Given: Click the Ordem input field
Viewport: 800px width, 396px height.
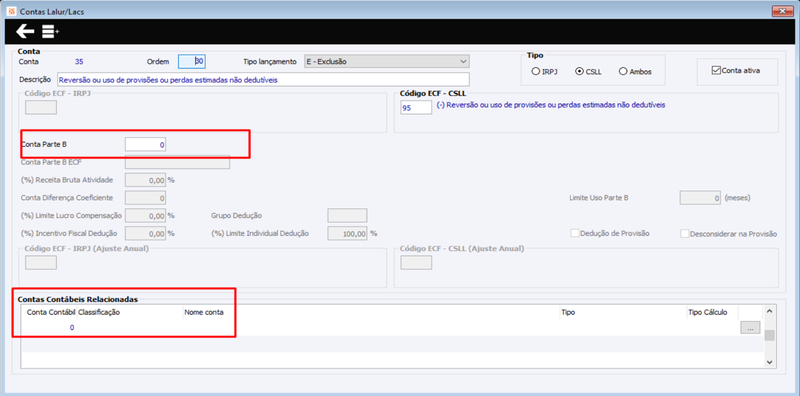Looking at the screenshot, I should tap(192, 61).
